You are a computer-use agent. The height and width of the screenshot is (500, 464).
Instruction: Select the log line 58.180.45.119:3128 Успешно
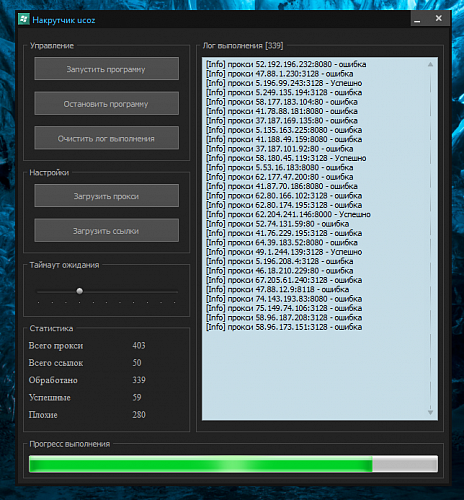click(286, 158)
